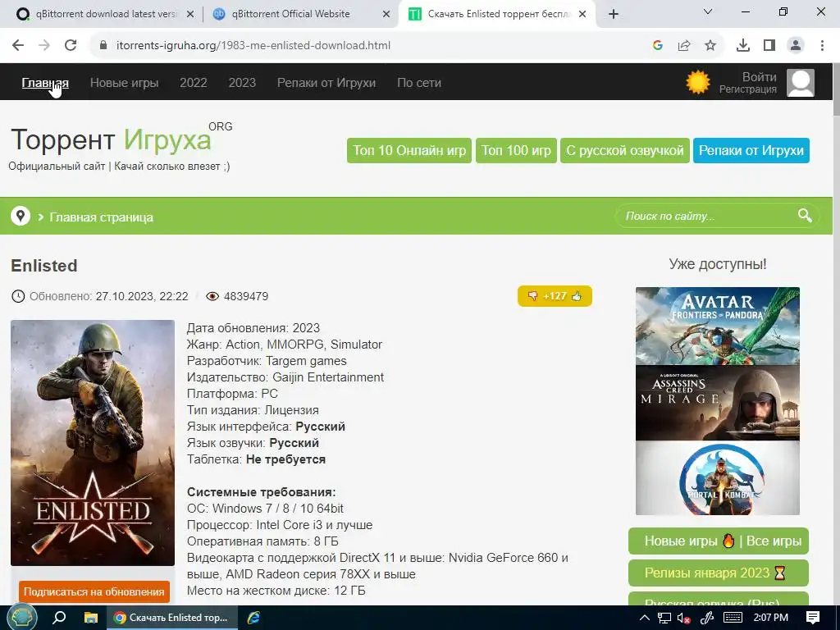Click the touch keyboard tray icon
This screenshot has width=840, height=630.
733,619
